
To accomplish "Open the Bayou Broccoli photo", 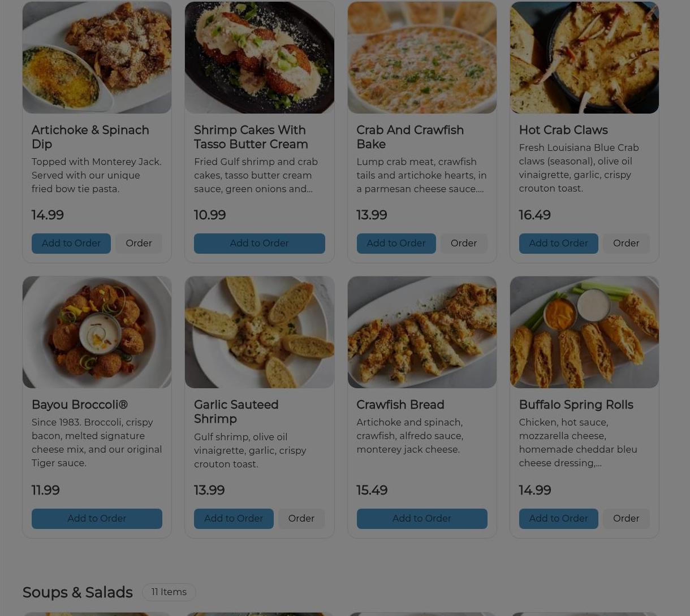I will (x=97, y=332).
